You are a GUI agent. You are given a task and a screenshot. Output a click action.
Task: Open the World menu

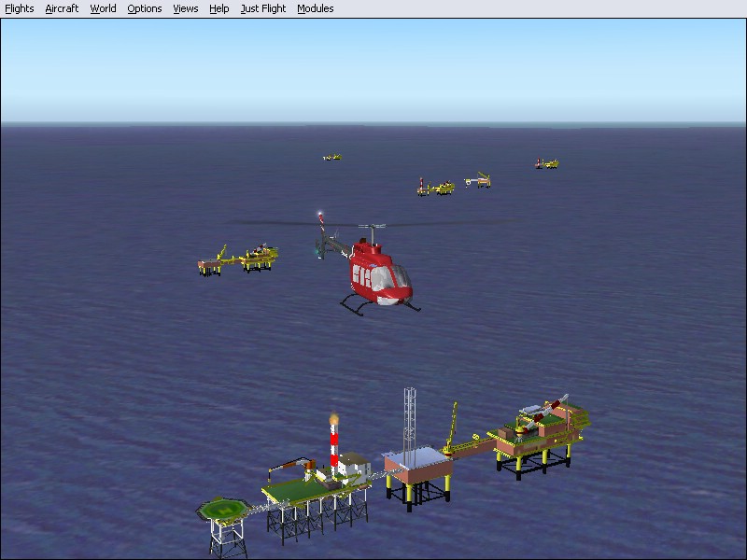coord(103,8)
